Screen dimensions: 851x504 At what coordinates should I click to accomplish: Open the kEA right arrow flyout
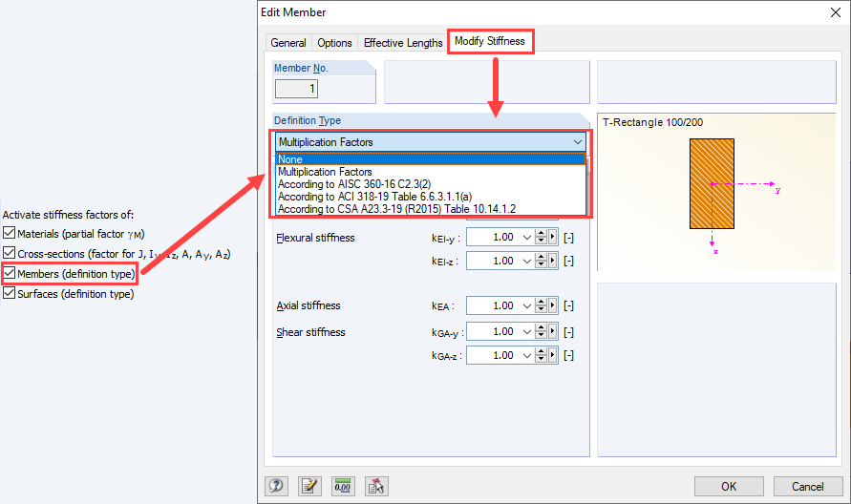[x=552, y=306]
